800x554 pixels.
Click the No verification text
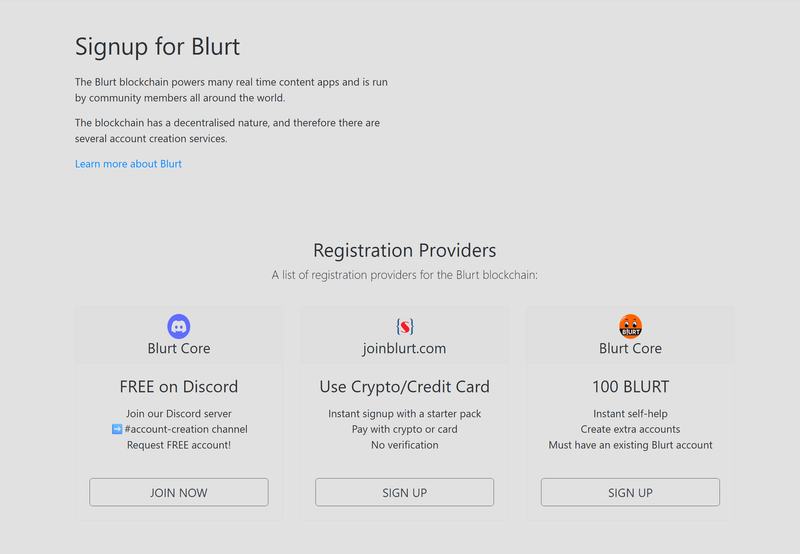pos(404,445)
